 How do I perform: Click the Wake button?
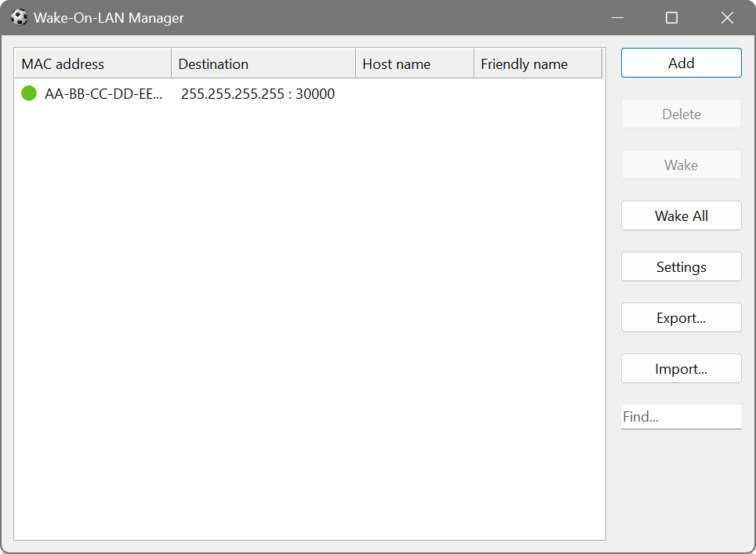681,165
